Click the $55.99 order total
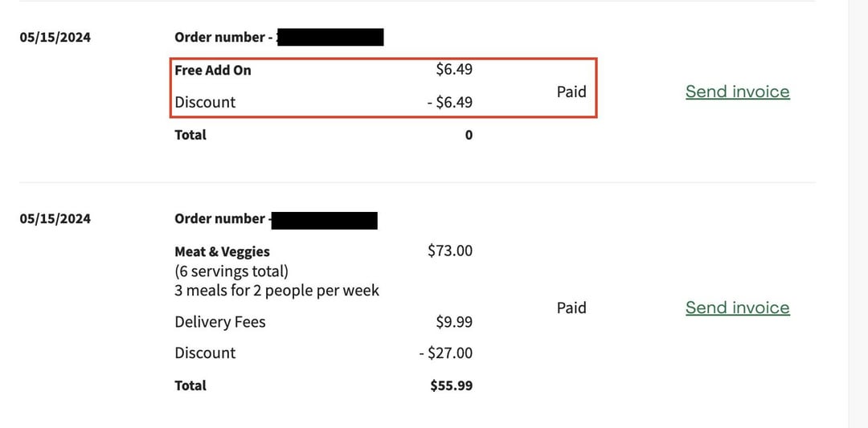 [x=451, y=385]
